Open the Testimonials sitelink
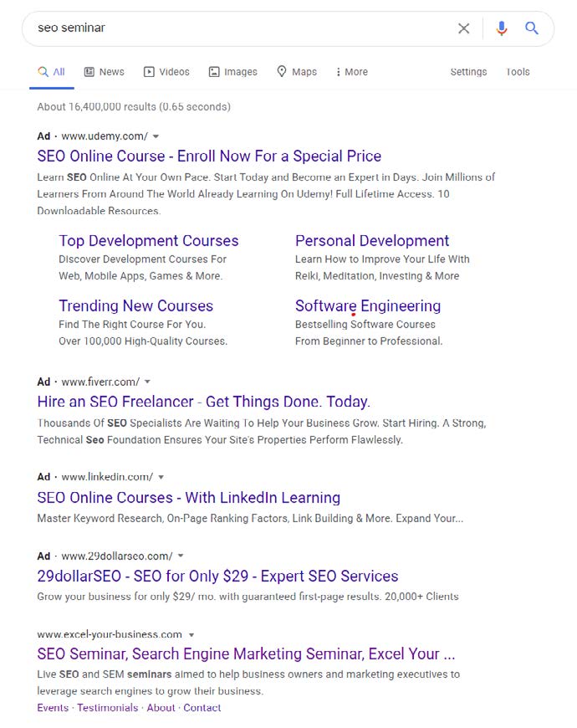Viewport: 577px width, 728px height. [x=108, y=708]
